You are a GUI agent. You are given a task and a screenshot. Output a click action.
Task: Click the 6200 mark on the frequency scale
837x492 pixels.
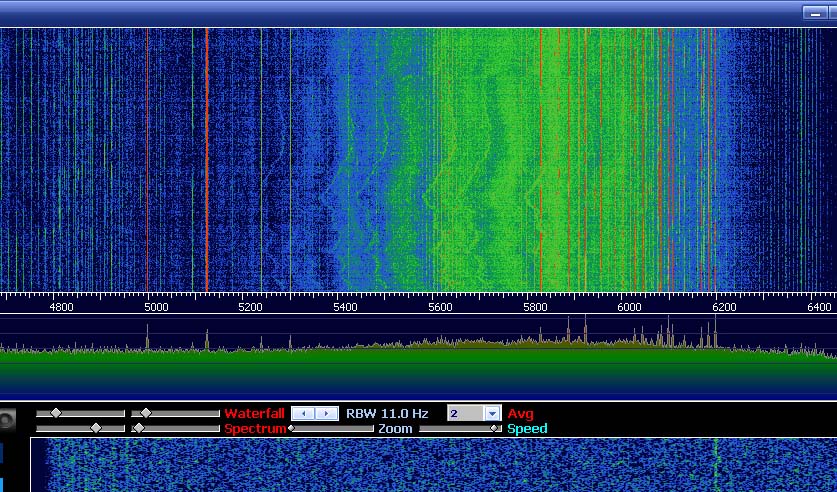(x=724, y=307)
